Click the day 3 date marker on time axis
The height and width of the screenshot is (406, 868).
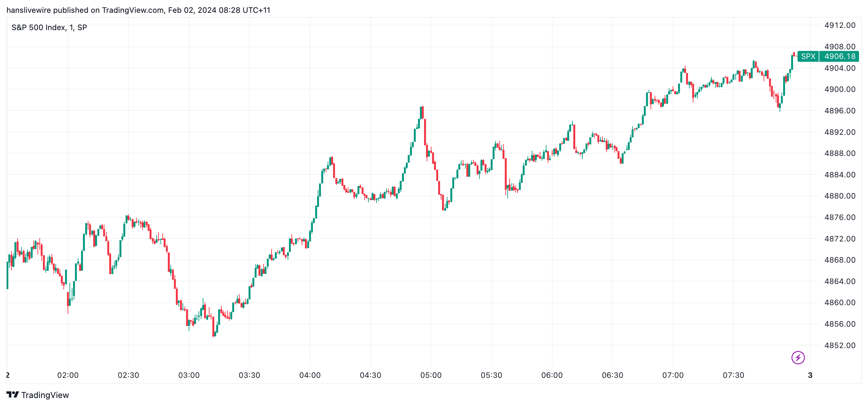coord(810,375)
